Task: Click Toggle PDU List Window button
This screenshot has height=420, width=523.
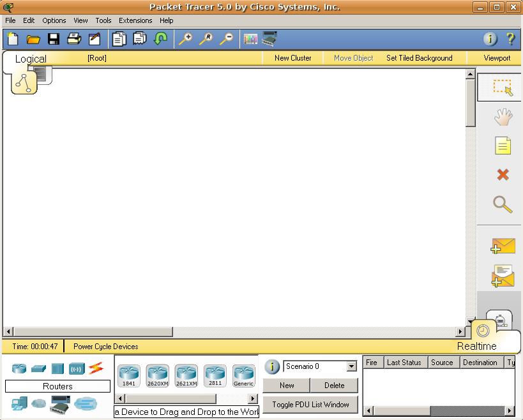Action: [x=310, y=404]
